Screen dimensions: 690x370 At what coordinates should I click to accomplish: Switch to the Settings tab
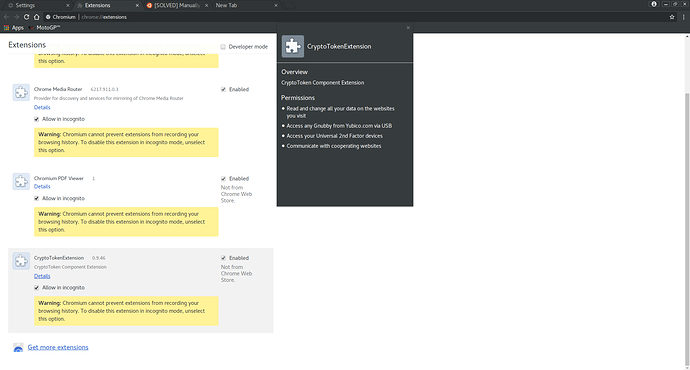click(x=37, y=5)
